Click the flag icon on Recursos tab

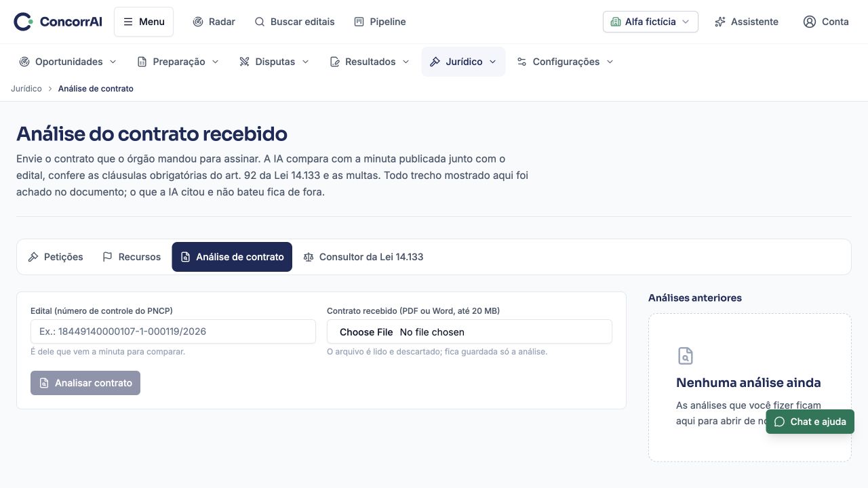pos(107,257)
